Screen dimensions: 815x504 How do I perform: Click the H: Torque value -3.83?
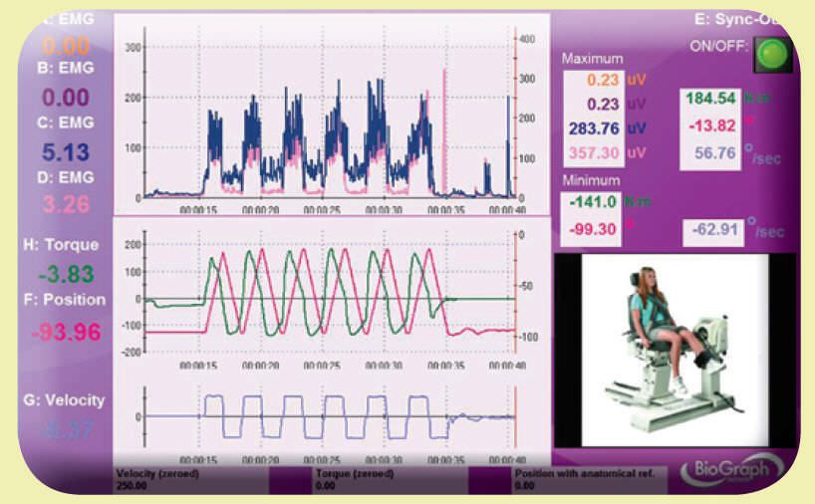point(65,272)
